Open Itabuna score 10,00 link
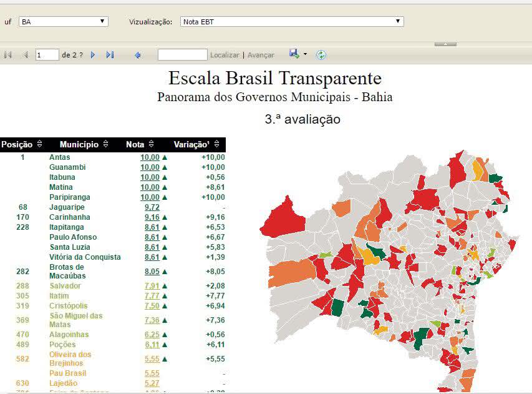The width and height of the screenshot is (532, 394). [150, 177]
